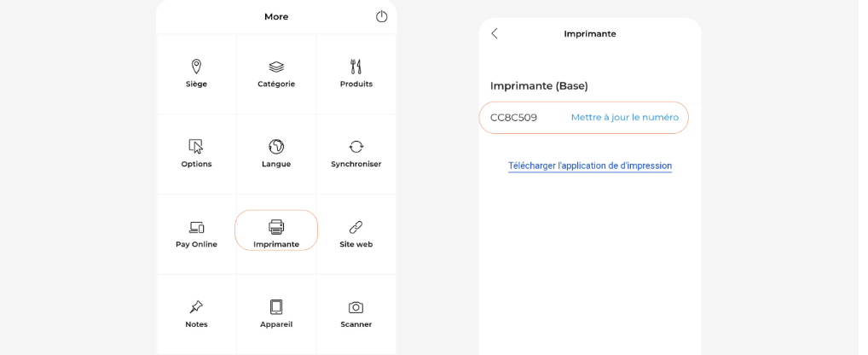Click the Imprimante menu label
This screenshot has width=868, height=355.
(276, 244)
